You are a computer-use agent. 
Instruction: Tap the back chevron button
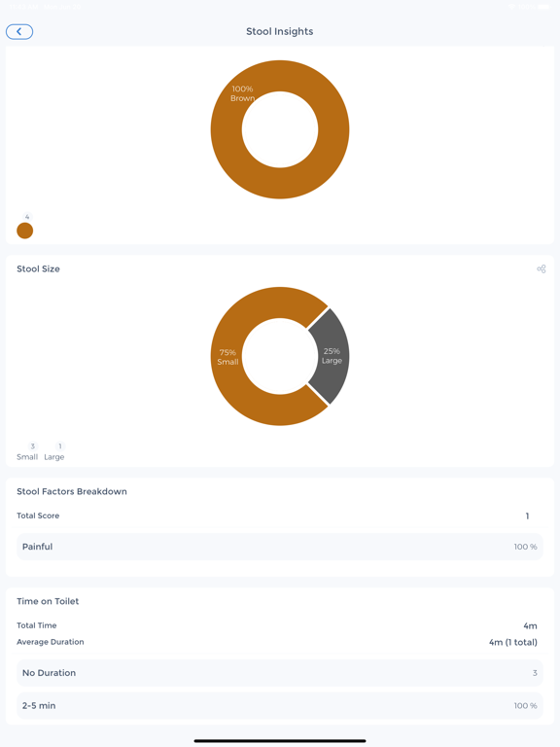(x=19, y=31)
